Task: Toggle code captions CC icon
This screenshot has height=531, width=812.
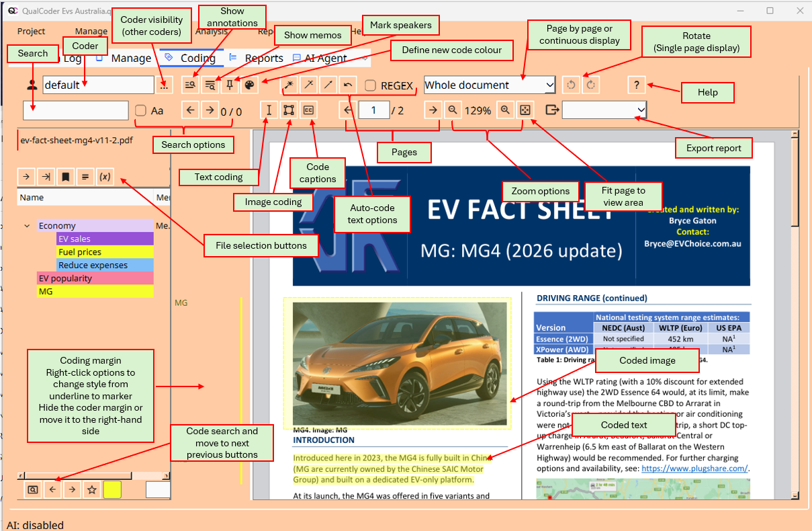Action: point(309,110)
